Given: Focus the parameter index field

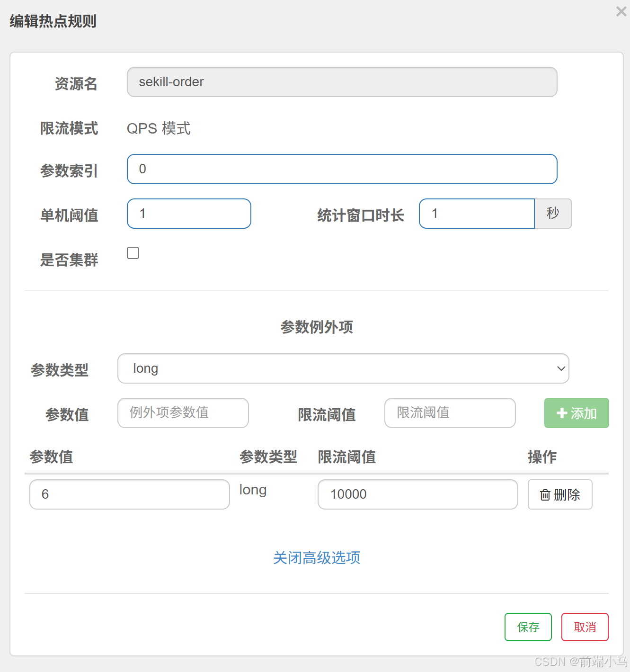Looking at the screenshot, I should point(342,169).
